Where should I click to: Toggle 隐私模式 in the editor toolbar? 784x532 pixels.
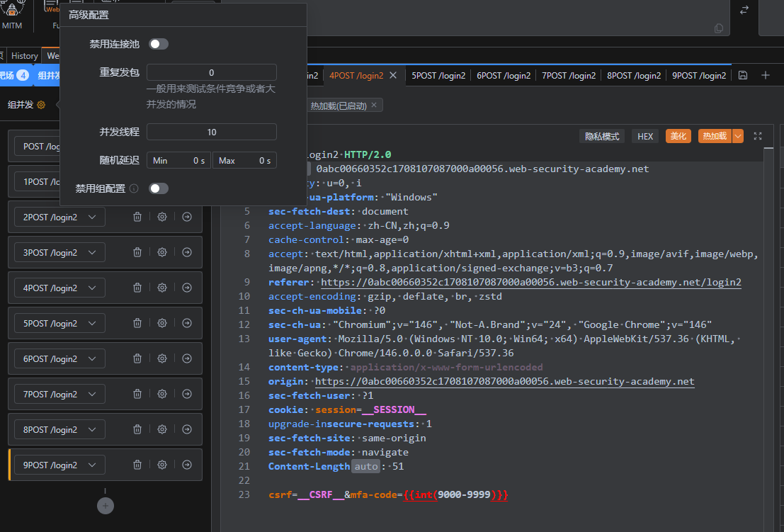[601, 136]
